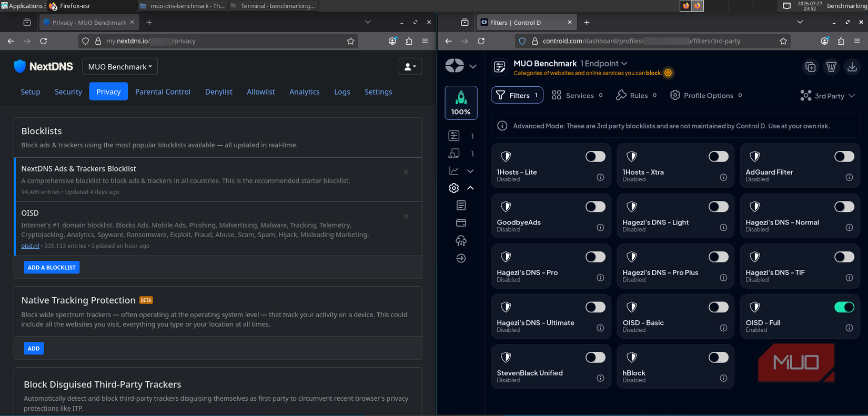The width and height of the screenshot is (868, 416).
Task: Show info for OISD - Full filter
Action: point(849,328)
